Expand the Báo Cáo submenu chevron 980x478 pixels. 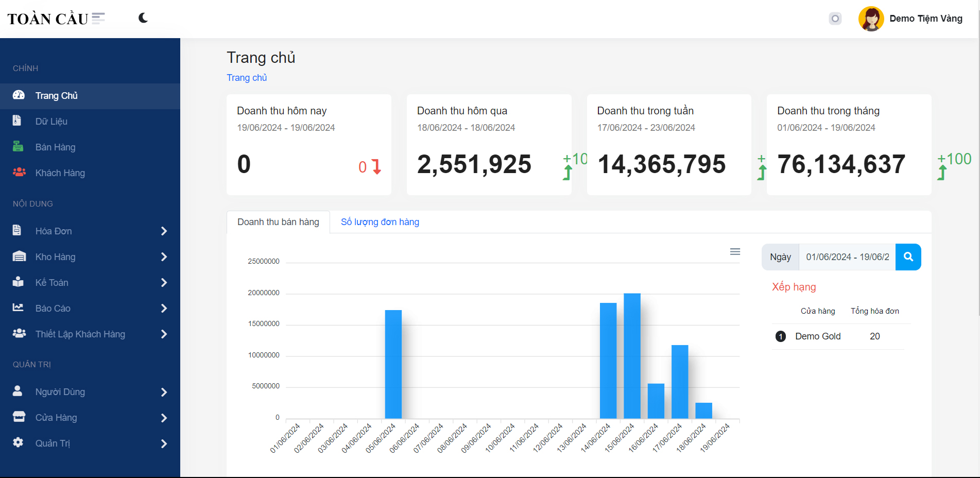(x=164, y=309)
